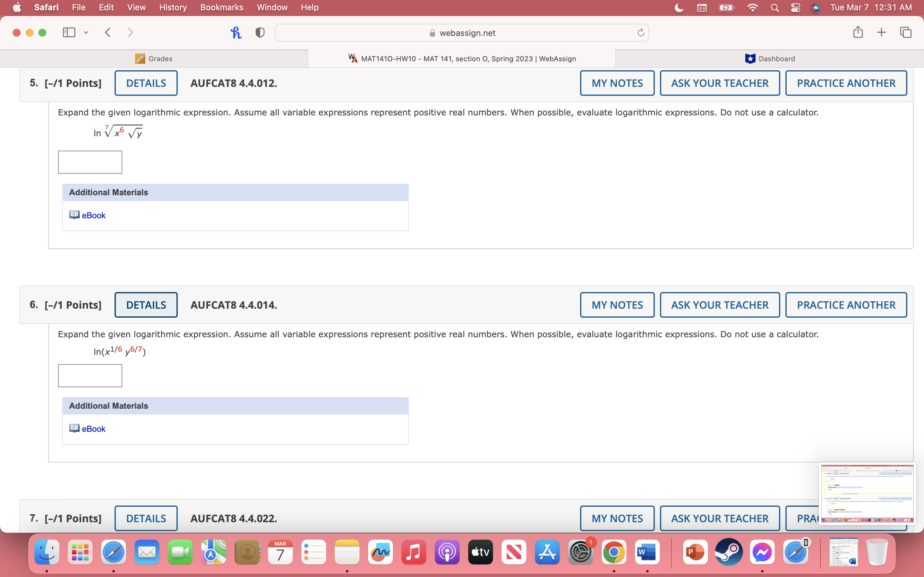Open the History menu
924x577 pixels.
tap(173, 7)
